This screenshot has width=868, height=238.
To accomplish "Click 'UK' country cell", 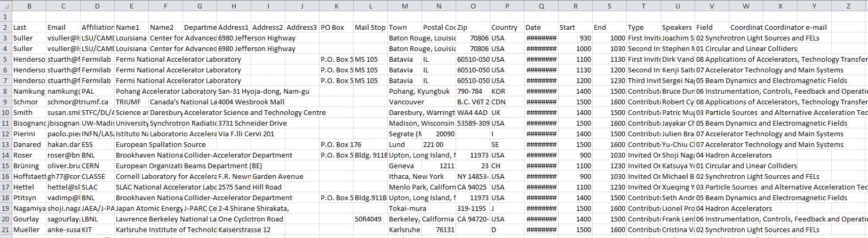I will (x=507, y=112).
